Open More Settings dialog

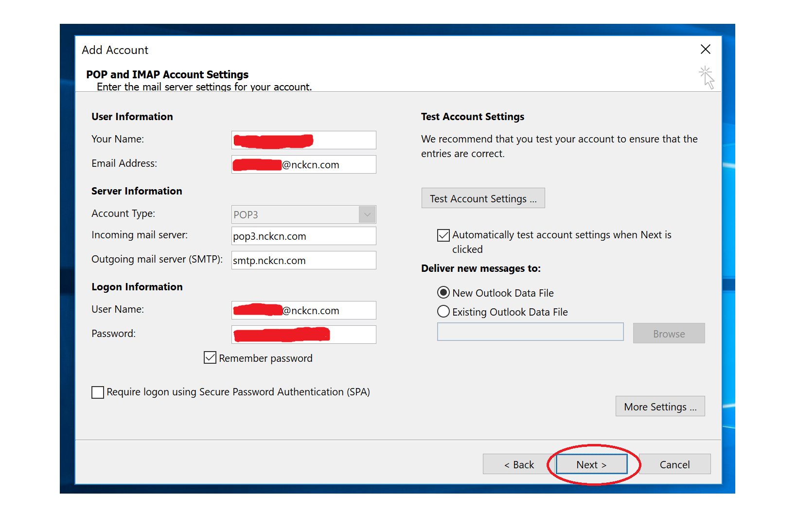pyautogui.click(x=659, y=407)
